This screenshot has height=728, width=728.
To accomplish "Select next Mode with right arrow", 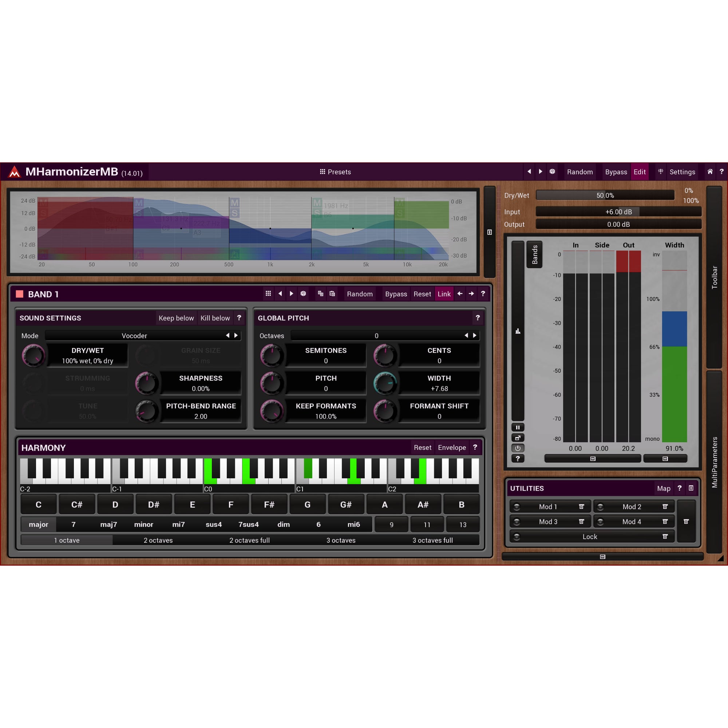I will point(236,335).
